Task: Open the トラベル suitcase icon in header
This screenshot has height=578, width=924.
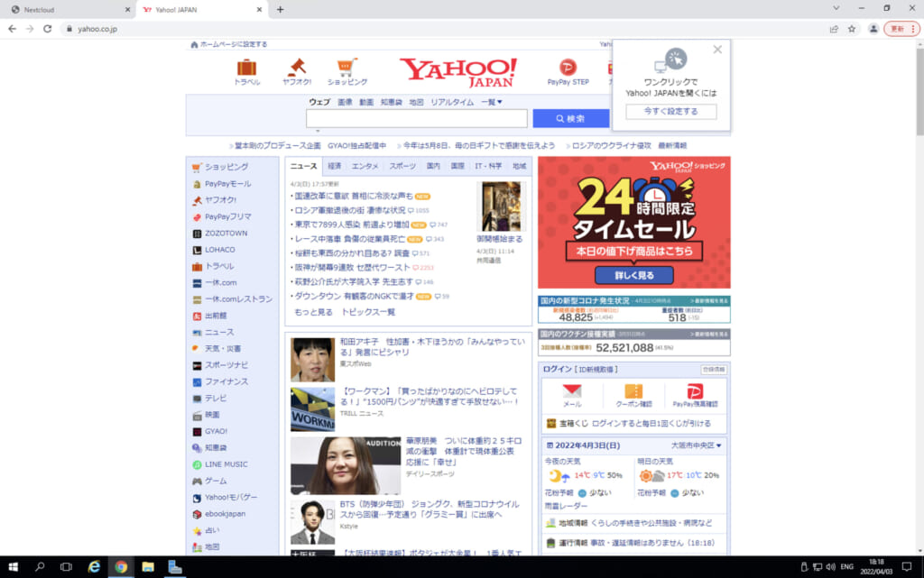Action: pyautogui.click(x=246, y=68)
